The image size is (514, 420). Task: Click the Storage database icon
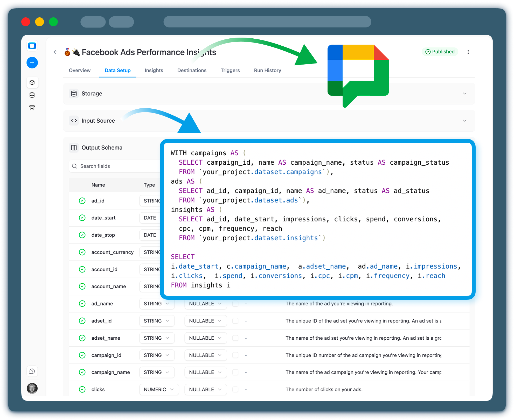click(x=74, y=93)
